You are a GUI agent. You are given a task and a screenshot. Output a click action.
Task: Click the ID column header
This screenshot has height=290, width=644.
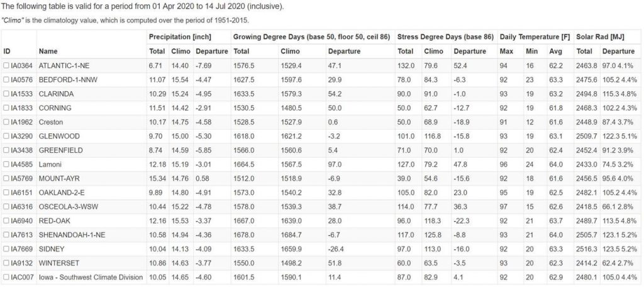point(7,51)
